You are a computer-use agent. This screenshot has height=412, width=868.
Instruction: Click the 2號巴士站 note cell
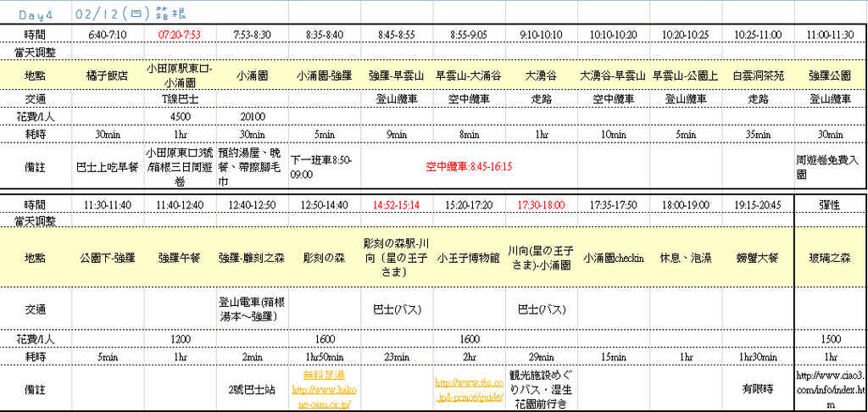click(252, 389)
